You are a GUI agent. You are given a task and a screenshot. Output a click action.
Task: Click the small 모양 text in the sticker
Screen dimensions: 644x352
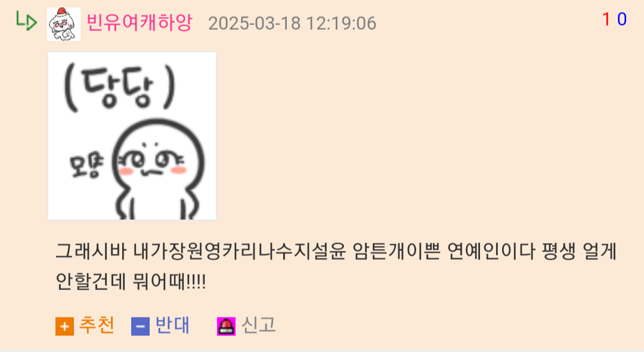coord(86,166)
